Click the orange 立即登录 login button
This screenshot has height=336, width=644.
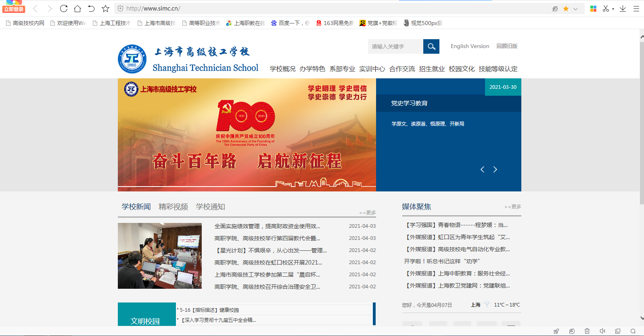[14, 9]
